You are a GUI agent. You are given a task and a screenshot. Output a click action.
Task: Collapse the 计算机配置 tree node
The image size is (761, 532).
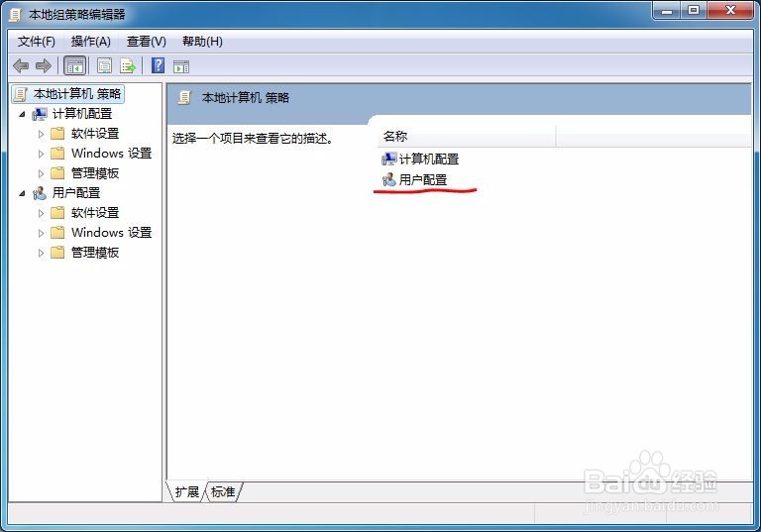23,114
